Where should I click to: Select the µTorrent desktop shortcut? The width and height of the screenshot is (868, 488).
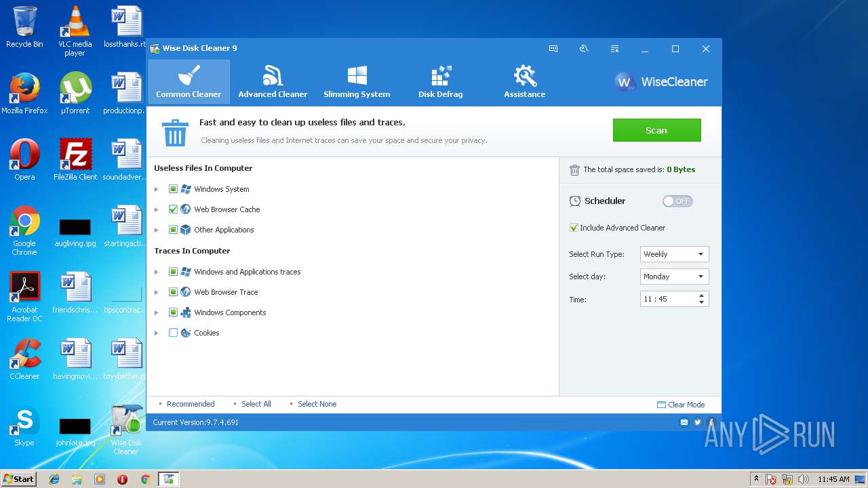click(75, 93)
